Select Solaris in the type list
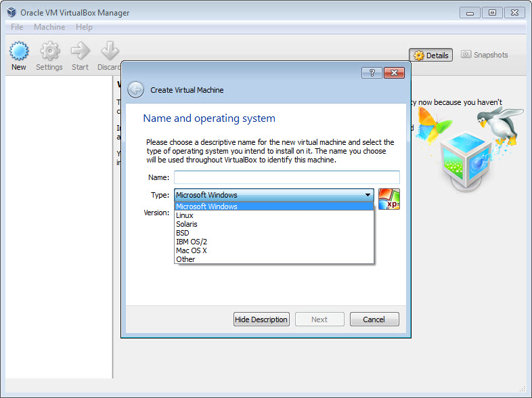This screenshot has width=532, height=398. coord(274,224)
